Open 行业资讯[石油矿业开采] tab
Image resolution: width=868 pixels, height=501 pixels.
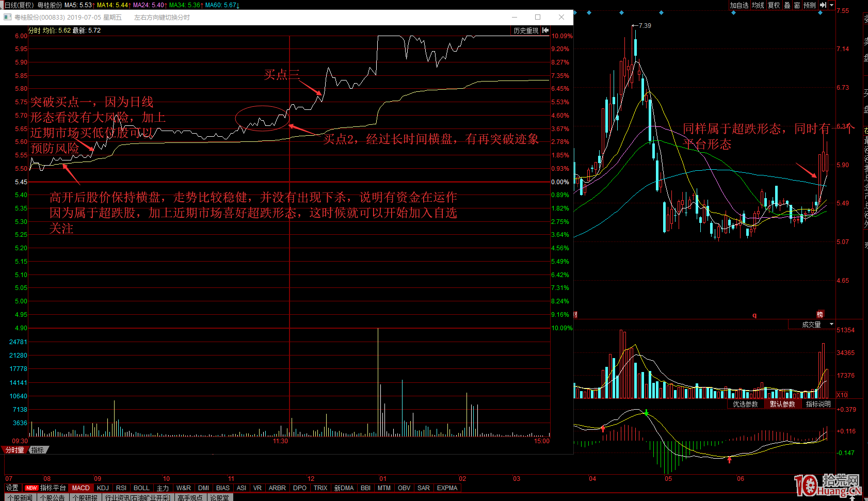[137, 497]
